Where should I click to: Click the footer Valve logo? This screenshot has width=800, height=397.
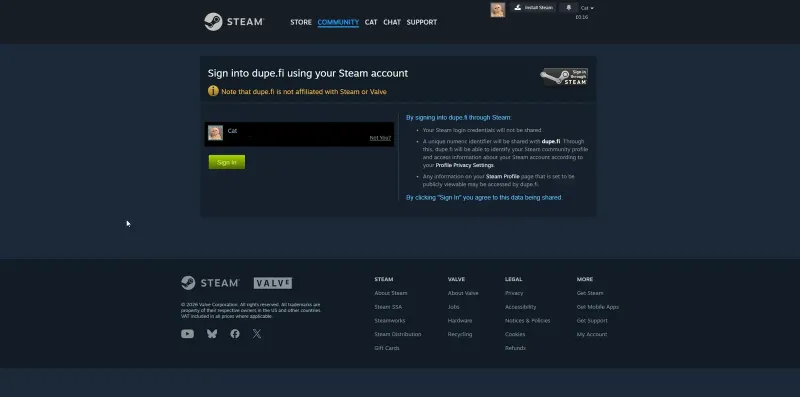click(x=273, y=283)
